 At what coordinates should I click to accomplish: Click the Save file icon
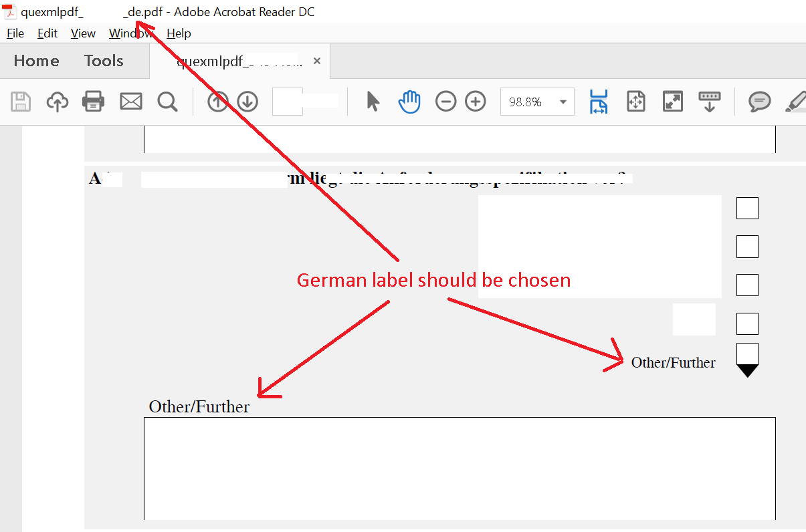pos(21,102)
